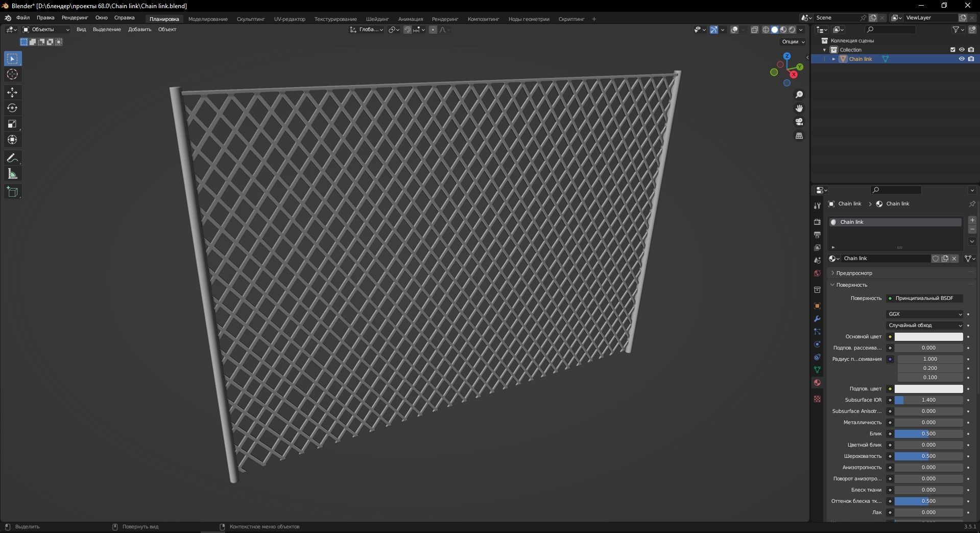Image resolution: width=980 pixels, height=533 pixels.
Task: Toggle X-ray display mode
Action: [x=755, y=30]
